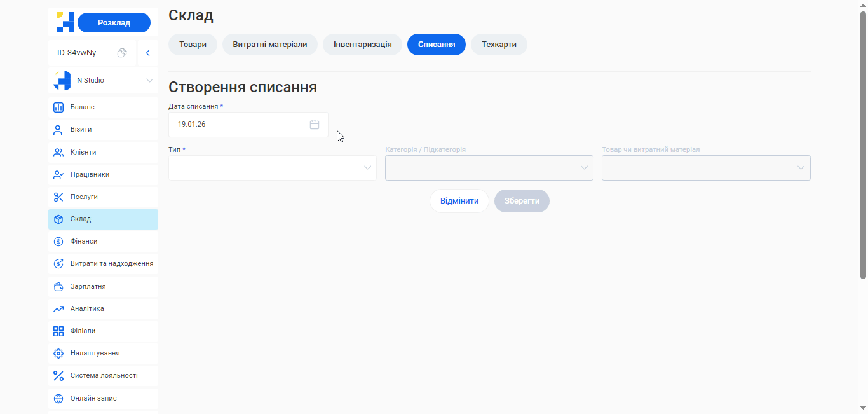
Task: Click the globe icon for Онлайн запис
Action: [58, 398]
